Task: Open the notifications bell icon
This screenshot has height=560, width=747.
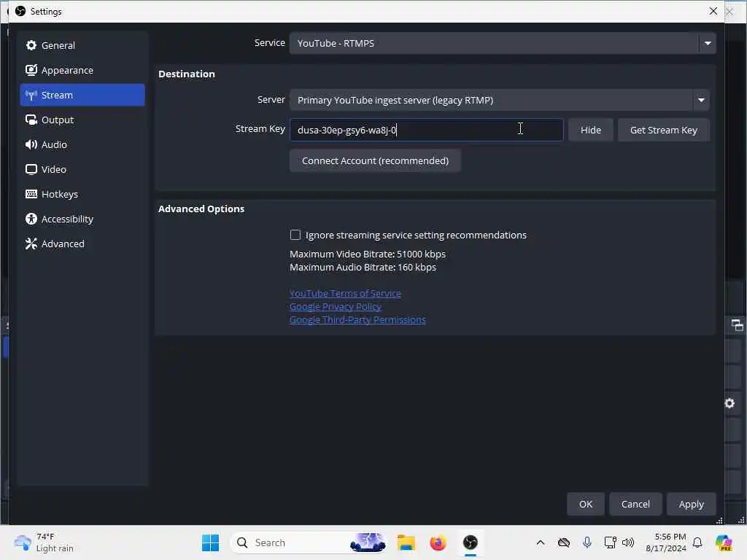Action: 697,542
